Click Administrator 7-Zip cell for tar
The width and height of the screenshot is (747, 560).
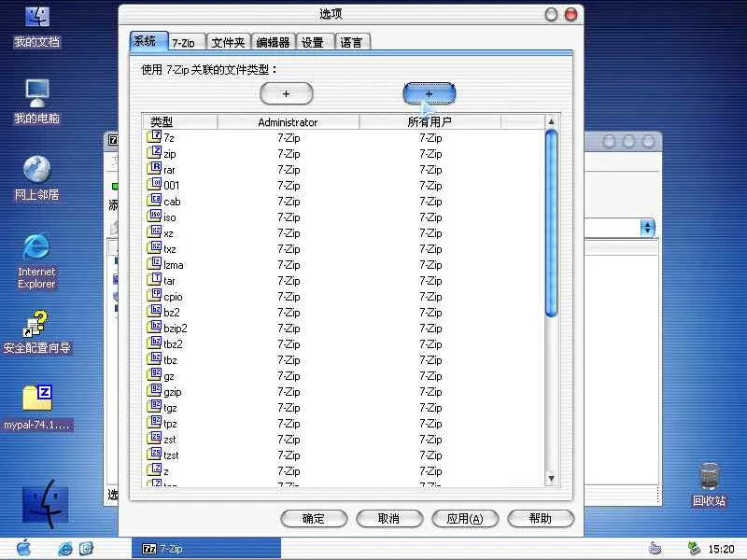(289, 281)
